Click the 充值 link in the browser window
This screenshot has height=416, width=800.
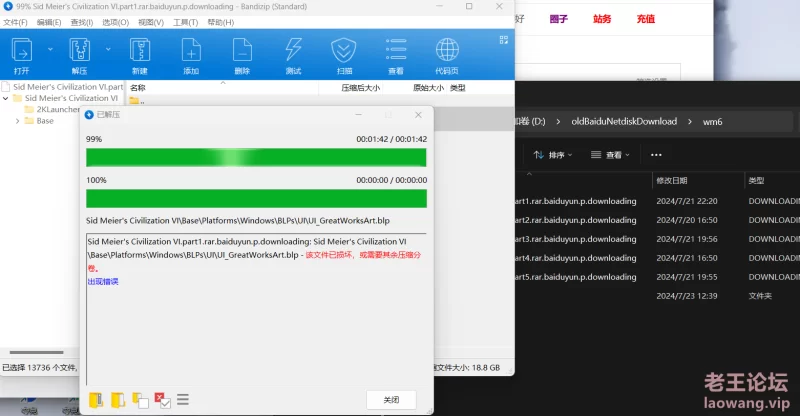coord(645,19)
